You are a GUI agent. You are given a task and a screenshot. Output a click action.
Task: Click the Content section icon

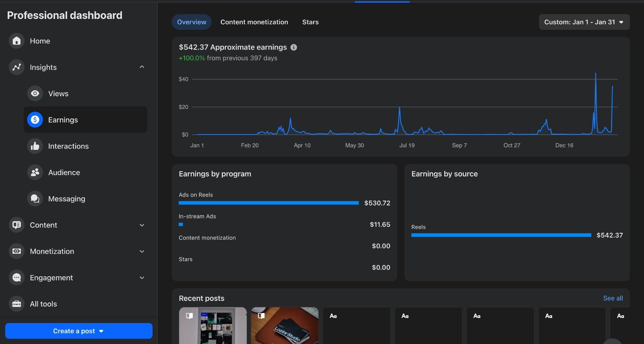(17, 225)
